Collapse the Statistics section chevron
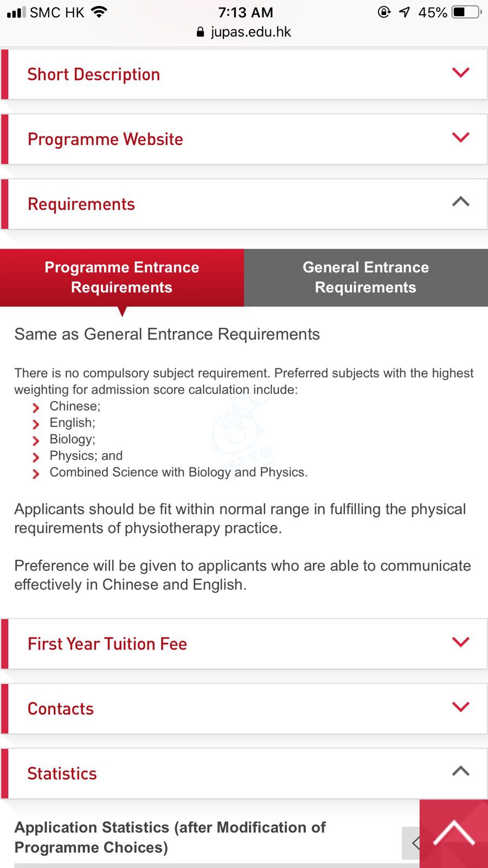This screenshot has width=488, height=868. (460, 771)
